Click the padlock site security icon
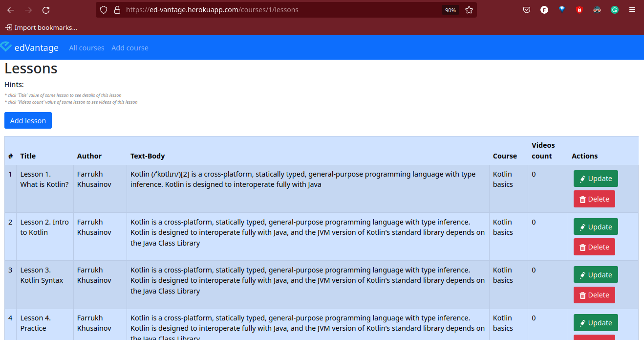 tap(117, 10)
